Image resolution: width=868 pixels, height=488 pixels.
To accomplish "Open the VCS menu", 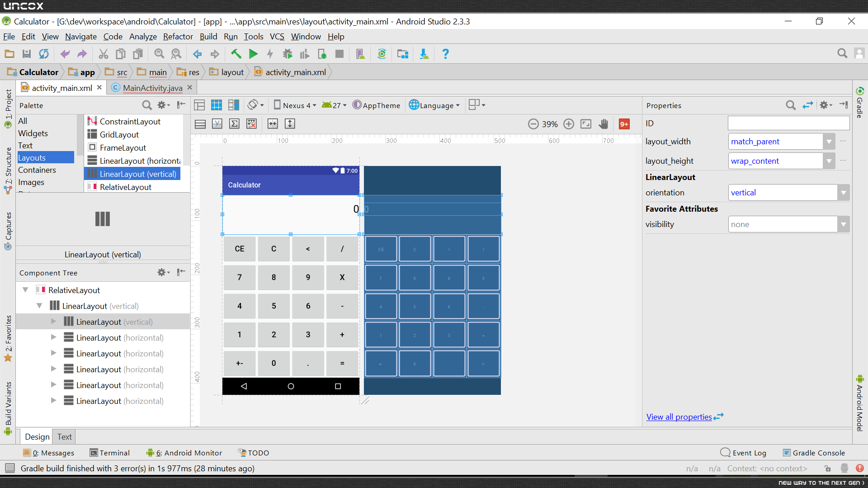I will tap(277, 37).
